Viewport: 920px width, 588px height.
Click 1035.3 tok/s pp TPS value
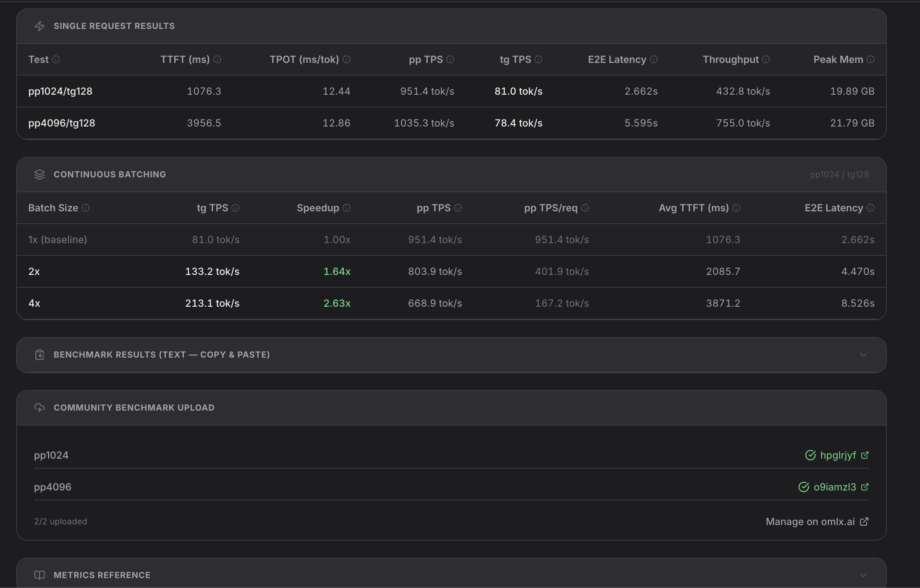424,123
